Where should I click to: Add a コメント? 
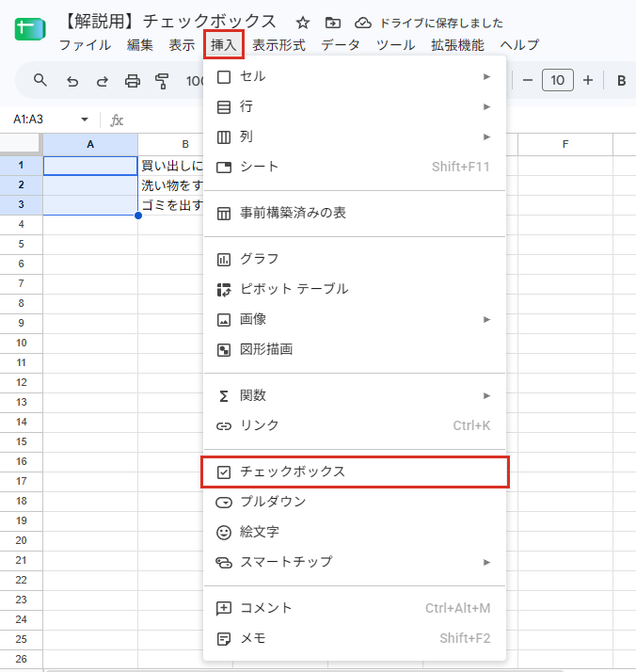[x=355, y=608]
